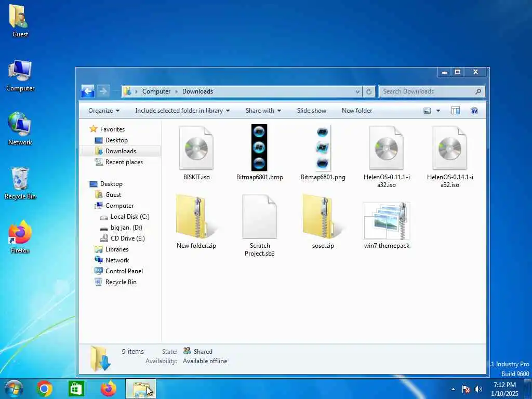The image size is (532, 399).
Task: Click the Available offline text in details pane
Action: click(205, 361)
